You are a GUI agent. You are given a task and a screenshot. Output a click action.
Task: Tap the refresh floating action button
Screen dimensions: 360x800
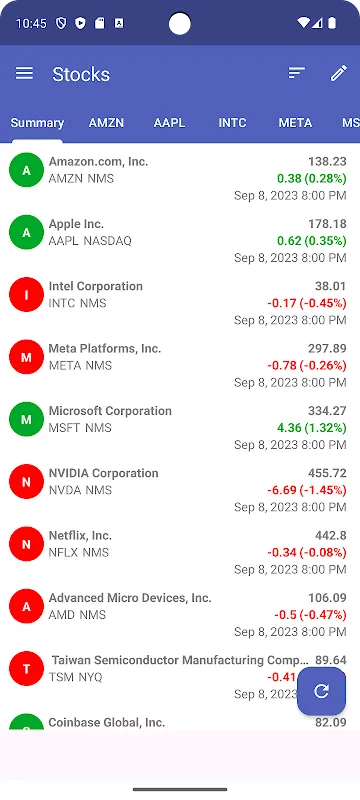pos(321,691)
